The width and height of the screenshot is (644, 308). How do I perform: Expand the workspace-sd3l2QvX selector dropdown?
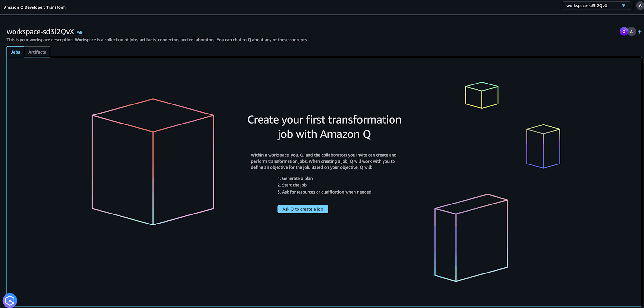[x=596, y=6]
